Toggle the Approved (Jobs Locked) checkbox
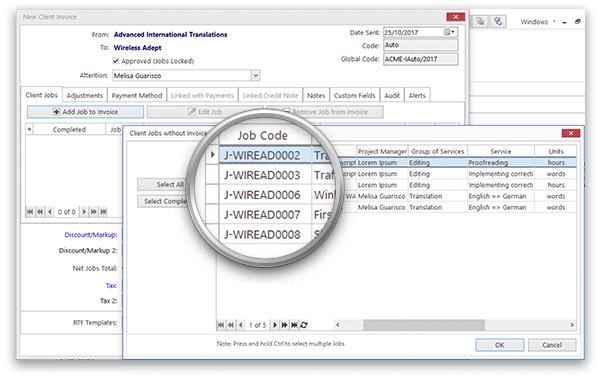Screen dimensions: 600x381 (x=116, y=61)
